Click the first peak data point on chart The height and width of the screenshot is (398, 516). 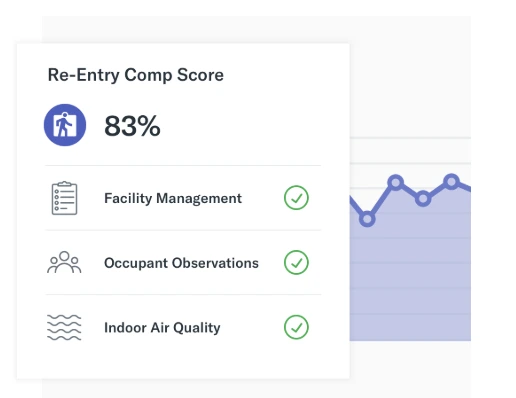tap(396, 182)
